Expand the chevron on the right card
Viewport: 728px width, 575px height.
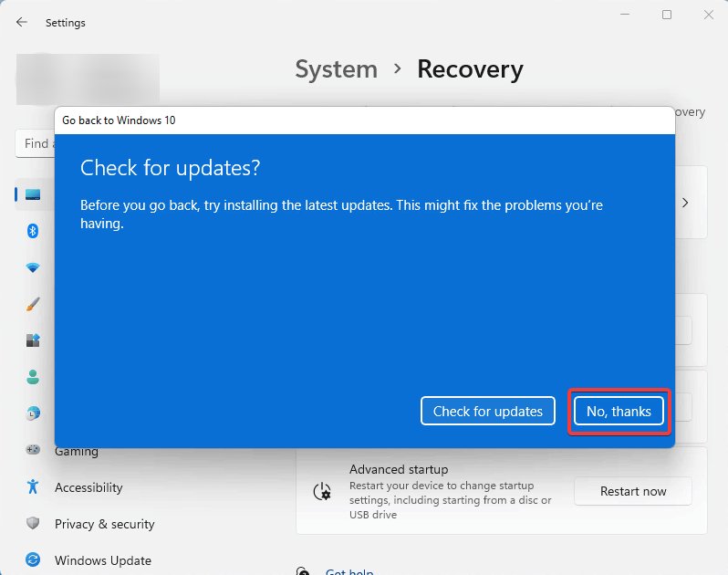click(x=685, y=203)
